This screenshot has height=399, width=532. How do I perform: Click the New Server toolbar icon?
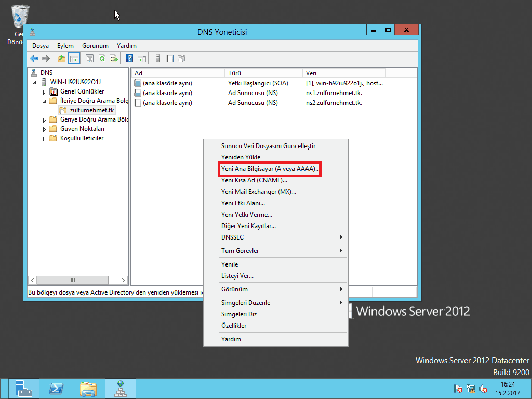tap(158, 59)
